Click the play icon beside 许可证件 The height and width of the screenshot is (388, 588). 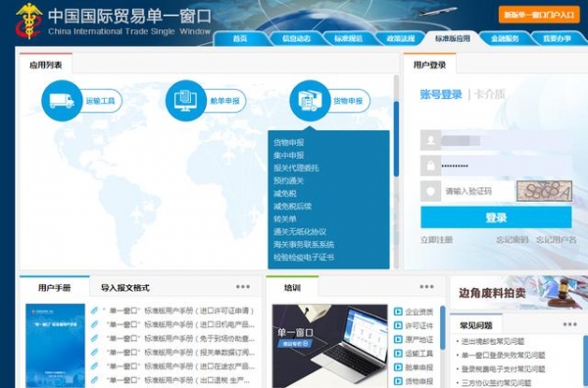(398, 325)
